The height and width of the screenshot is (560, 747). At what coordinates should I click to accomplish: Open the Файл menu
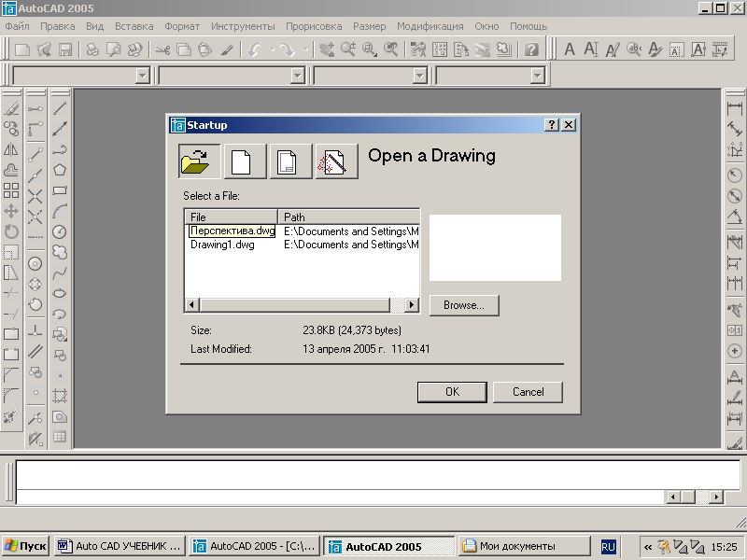pos(17,26)
